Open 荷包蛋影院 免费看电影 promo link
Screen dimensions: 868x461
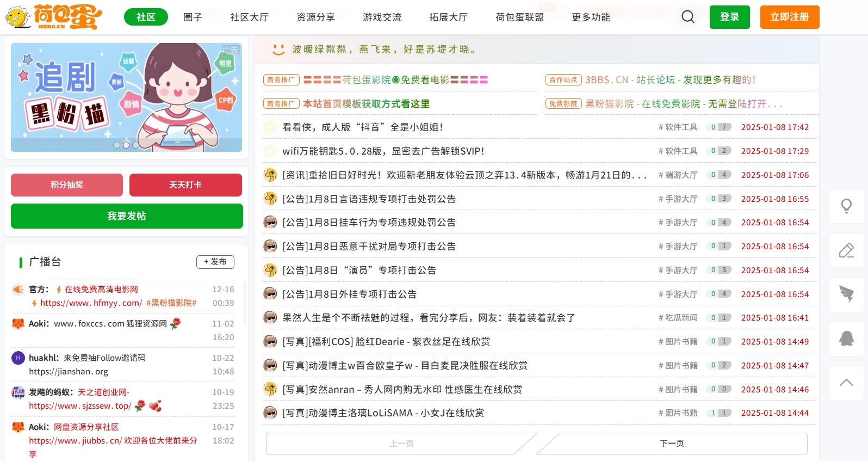tap(395, 80)
